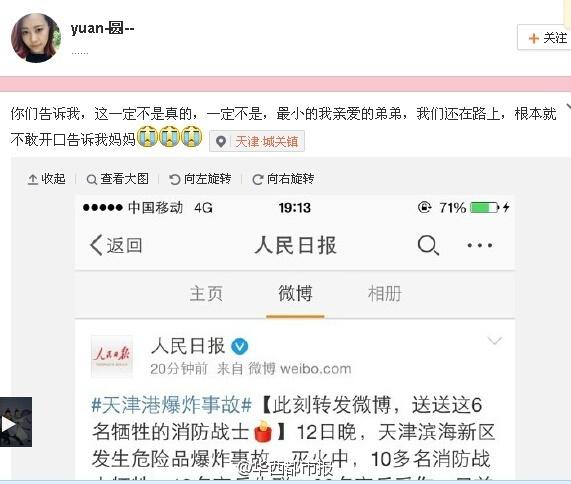This screenshot has height=484, width=571.
Task: Switch to the 微博 tab
Action: (295, 294)
